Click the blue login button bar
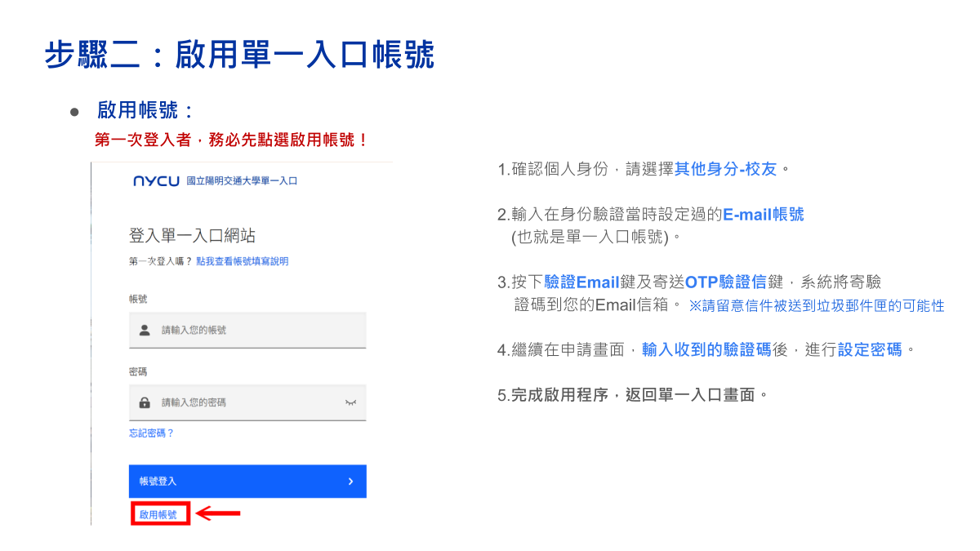980x551 pixels. point(247,481)
